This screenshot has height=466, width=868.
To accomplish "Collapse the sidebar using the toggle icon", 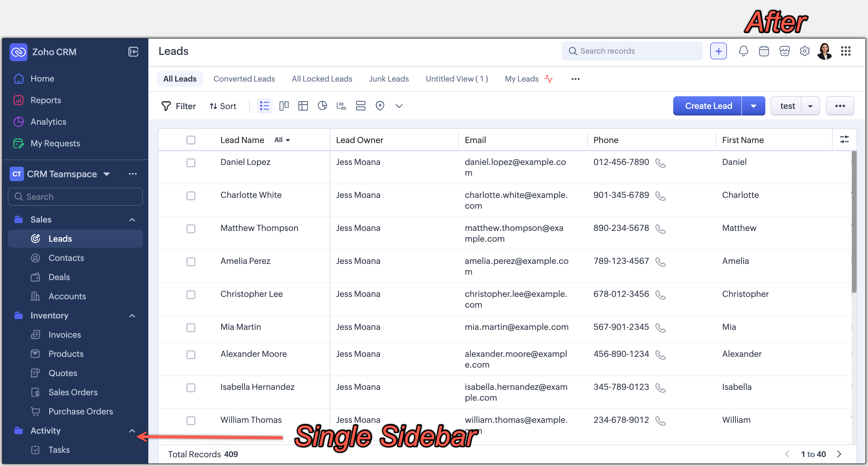I will point(133,52).
